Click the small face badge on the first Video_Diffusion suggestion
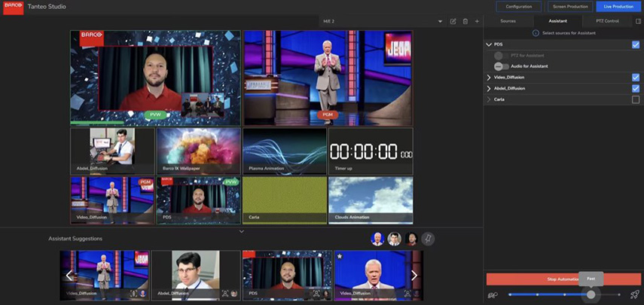This screenshot has width=644, height=305. [142, 293]
